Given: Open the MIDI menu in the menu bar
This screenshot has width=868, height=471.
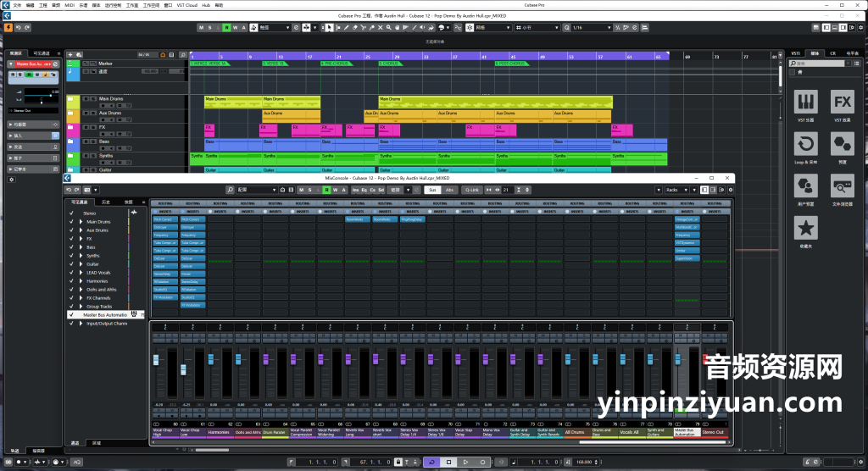Looking at the screenshot, I should pos(70,4).
